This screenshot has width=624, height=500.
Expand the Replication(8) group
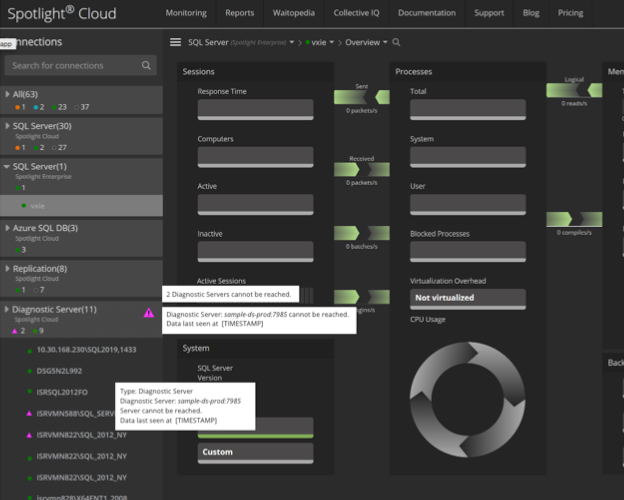[x=7, y=268]
